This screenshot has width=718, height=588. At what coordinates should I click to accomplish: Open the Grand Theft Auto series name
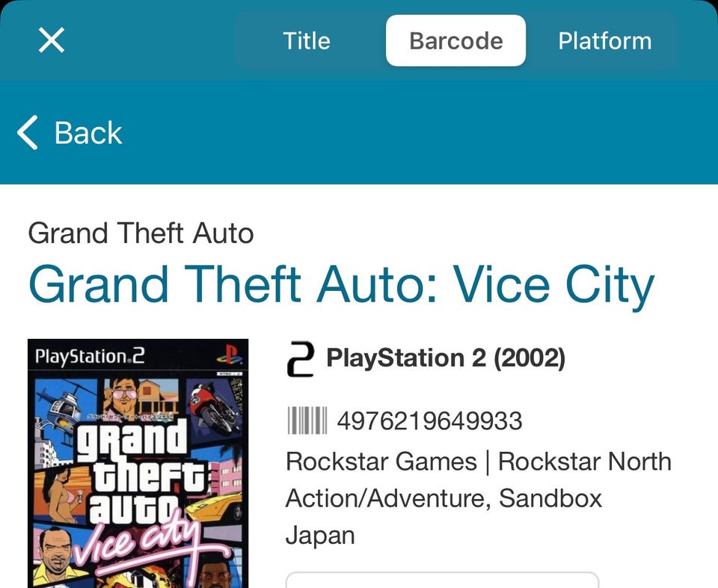tap(141, 234)
